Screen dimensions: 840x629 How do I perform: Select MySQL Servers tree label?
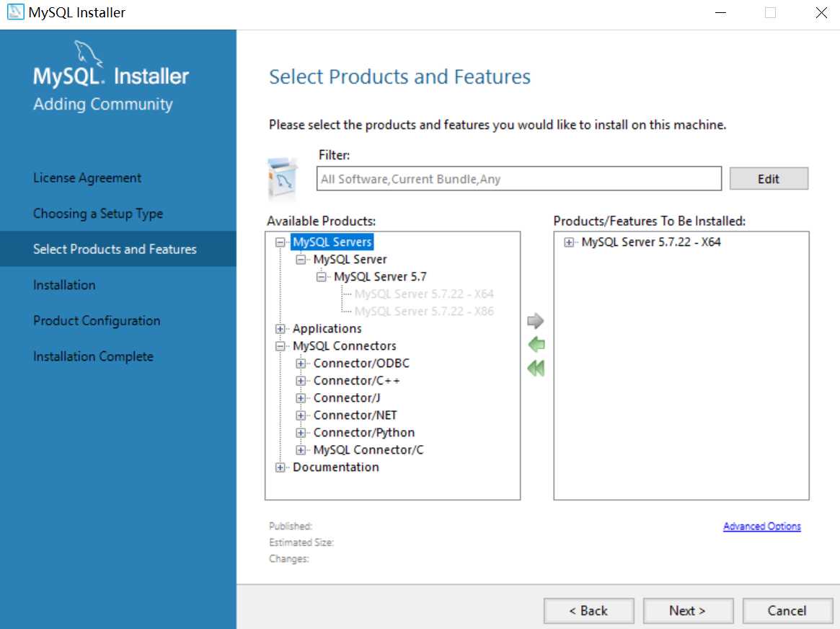(332, 242)
